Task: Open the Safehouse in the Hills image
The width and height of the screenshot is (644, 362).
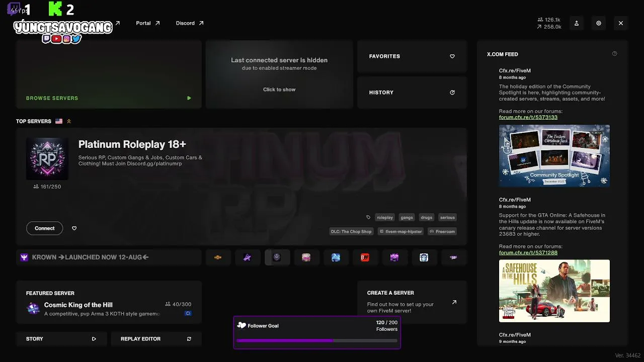Action: pos(554,291)
